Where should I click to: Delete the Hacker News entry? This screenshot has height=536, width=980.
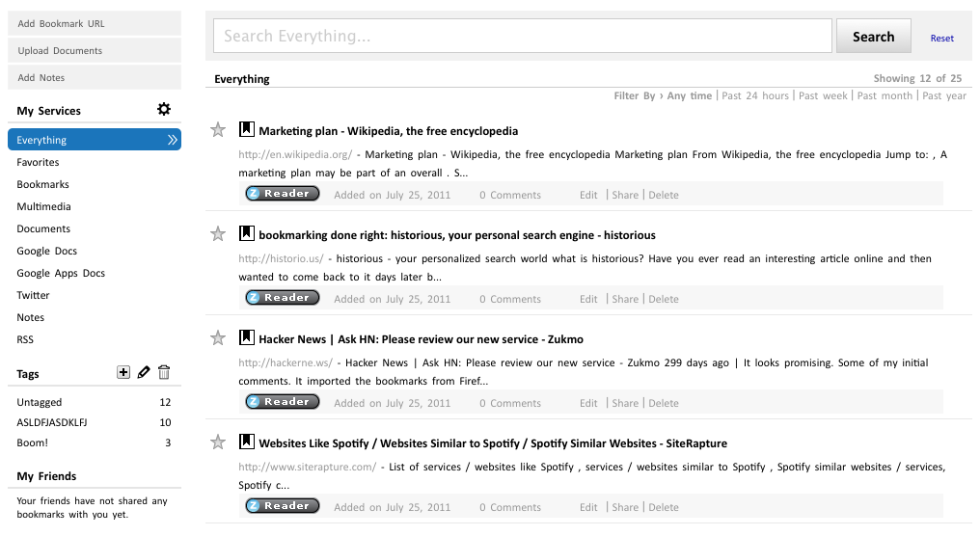click(663, 403)
